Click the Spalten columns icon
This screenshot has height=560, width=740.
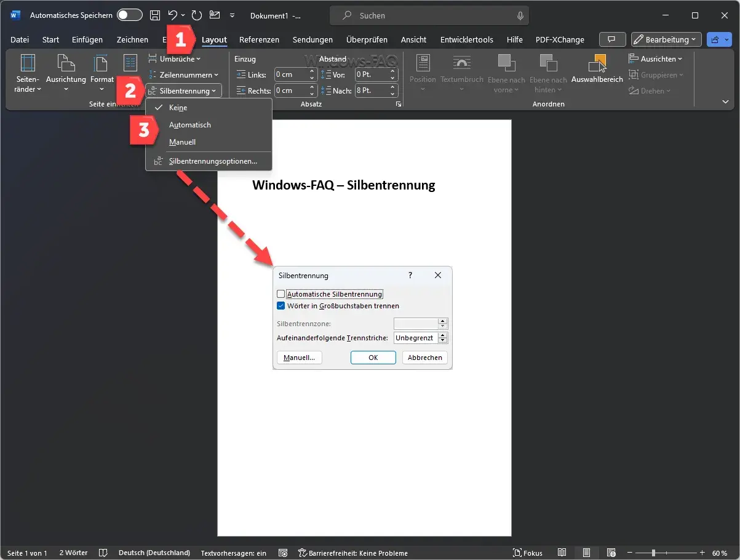130,63
